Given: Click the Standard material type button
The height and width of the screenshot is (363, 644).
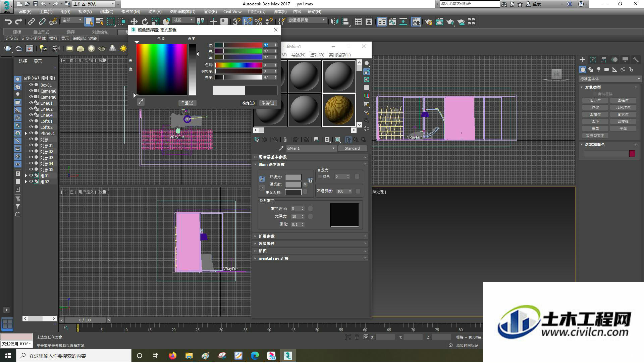Looking at the screenshot, I should click(352, 148).
